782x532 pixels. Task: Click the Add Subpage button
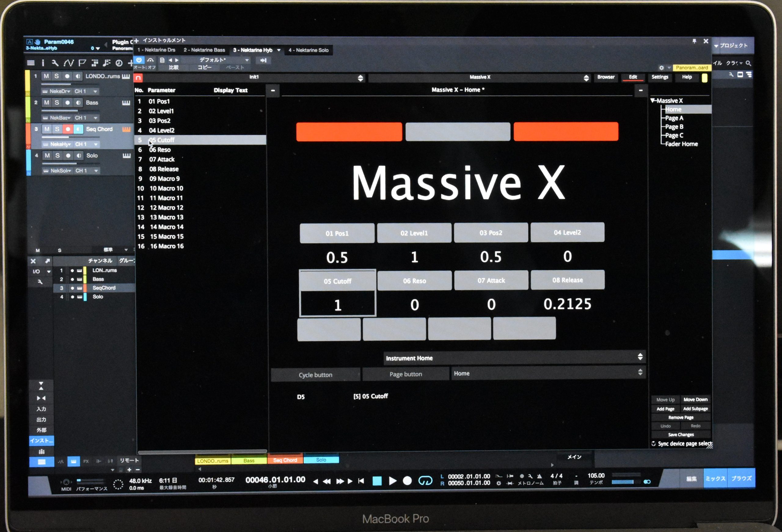(695, 409)
